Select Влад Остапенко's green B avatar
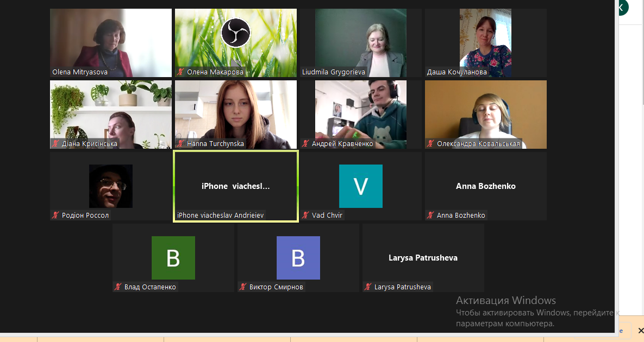Image resolution: width=644 pixels, height=342 pixels. pyautogui.click(x=173, y=258)
